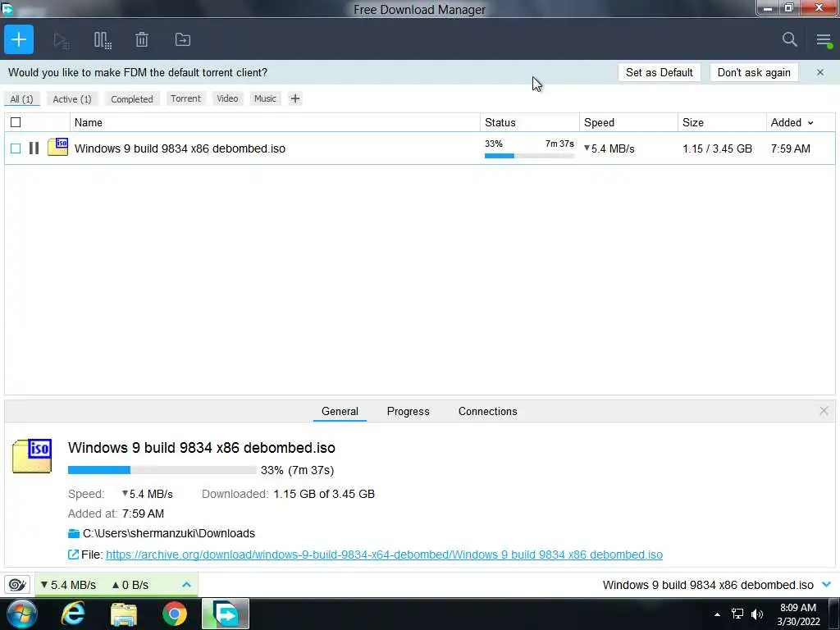840x630 pixels.
Task: Open the Downloads folder icon in details
Action: point(74,533)
